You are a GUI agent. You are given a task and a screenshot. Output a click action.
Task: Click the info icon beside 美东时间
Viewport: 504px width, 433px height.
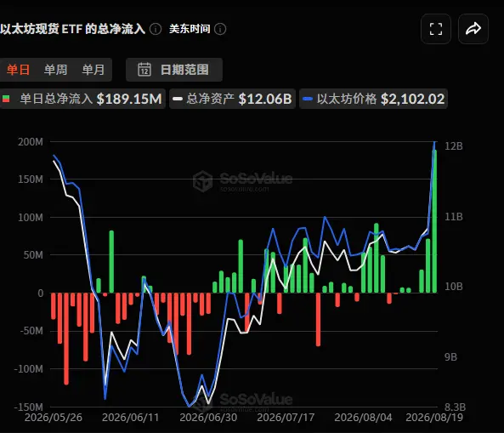point(220,29)
